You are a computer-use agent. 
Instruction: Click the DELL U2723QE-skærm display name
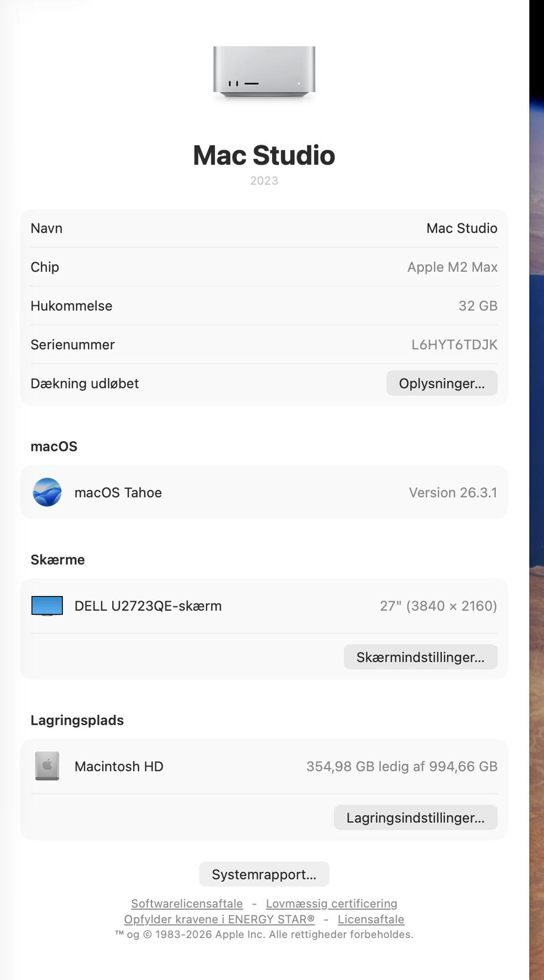pos(148,606)
